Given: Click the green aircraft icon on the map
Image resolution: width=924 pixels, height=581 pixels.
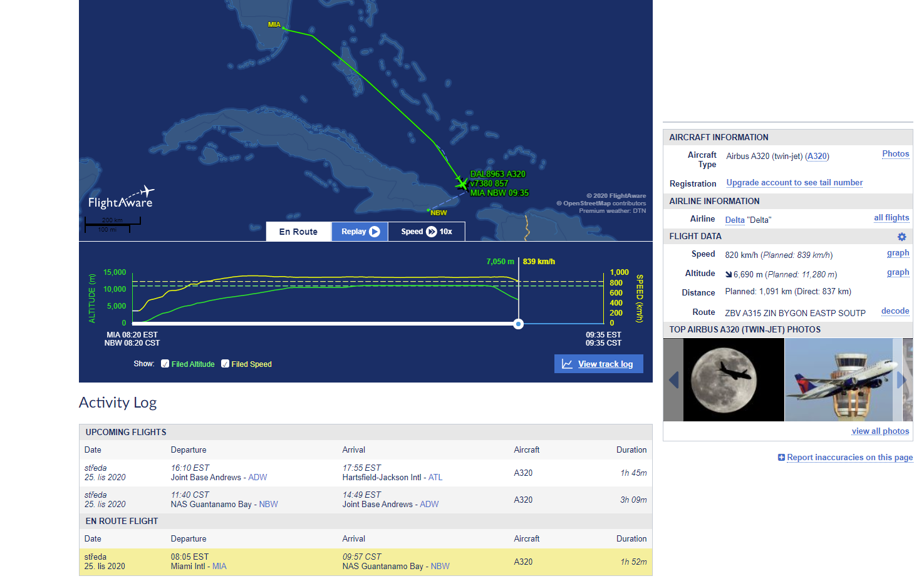Looking at the screenshot, I should (462, 183).
